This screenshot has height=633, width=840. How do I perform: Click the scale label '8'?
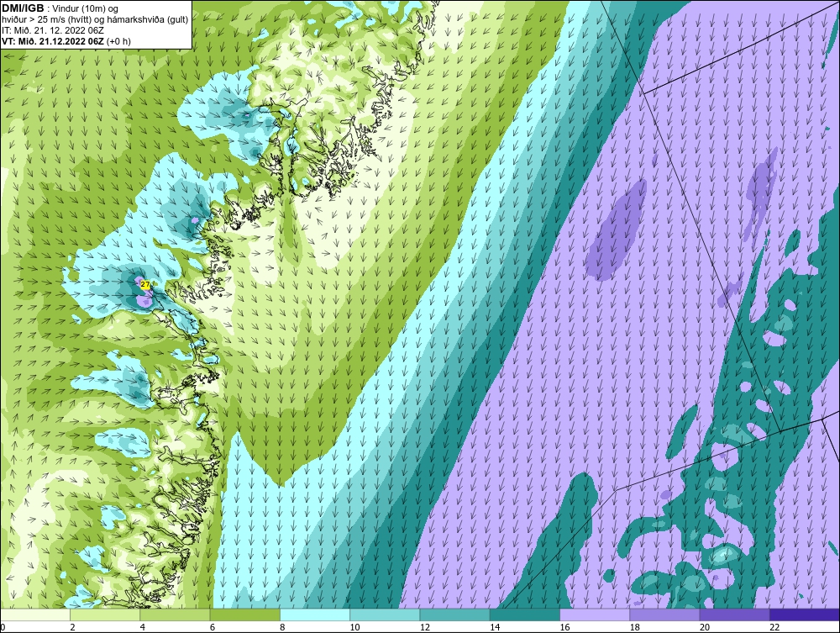(x=282, y=627)
